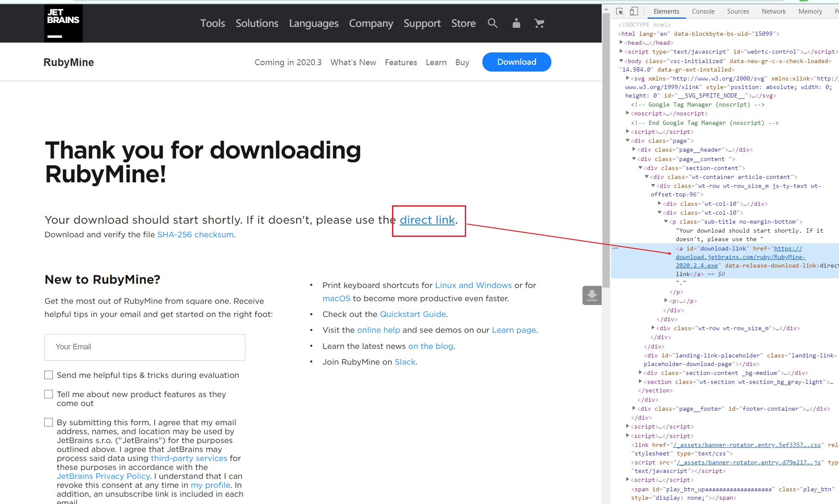The image size is (839, 504).
Task: Open the shopping cart icon
Action: click(x=539, y=23)
